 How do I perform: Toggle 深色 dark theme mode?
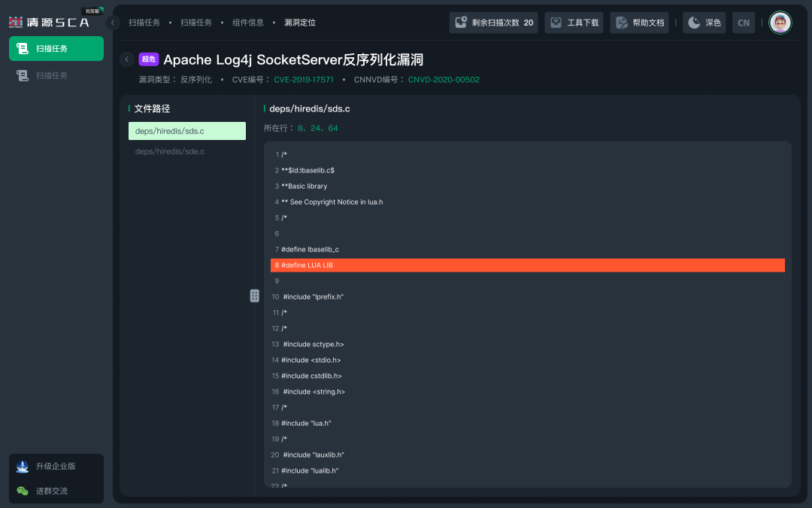704,23
